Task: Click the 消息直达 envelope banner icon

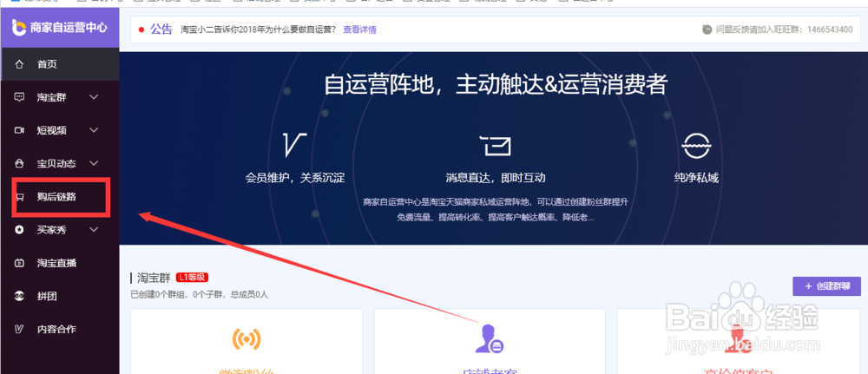Action: pos(495,146)
